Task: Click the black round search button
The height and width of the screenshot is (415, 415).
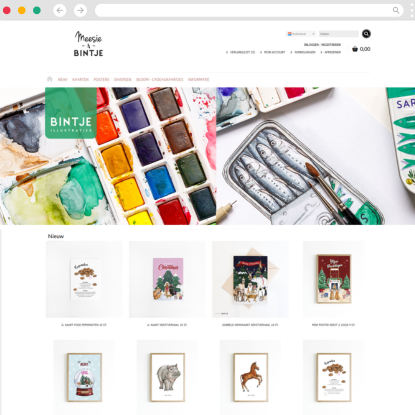Action: 366,34
